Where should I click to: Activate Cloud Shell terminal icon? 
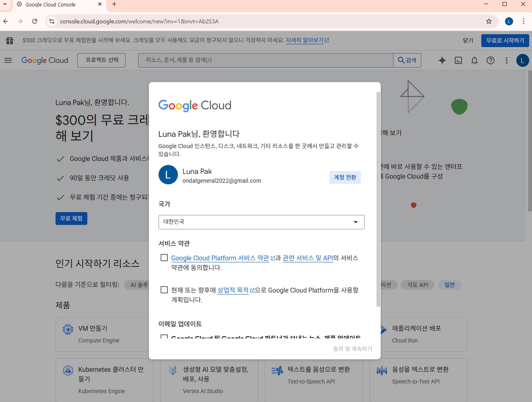click(x=458, y=60)
